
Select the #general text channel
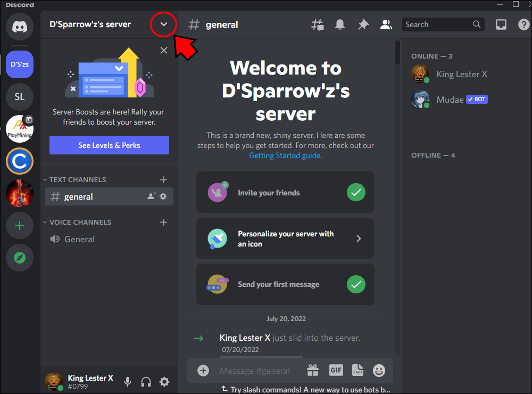click(x=109, y=196)
